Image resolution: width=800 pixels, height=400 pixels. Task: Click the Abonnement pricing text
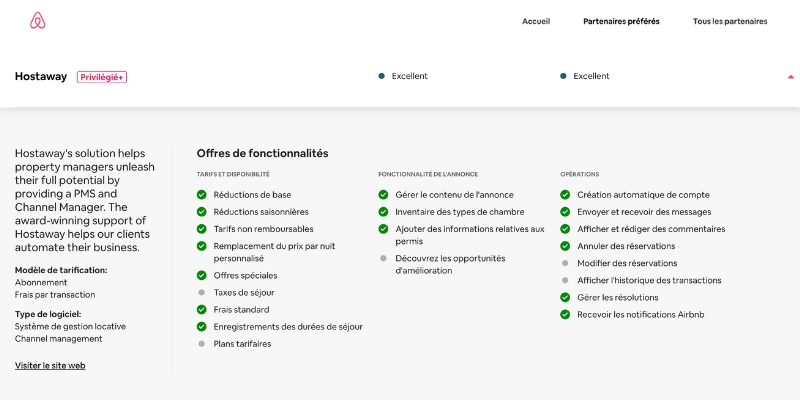[41, 282]
